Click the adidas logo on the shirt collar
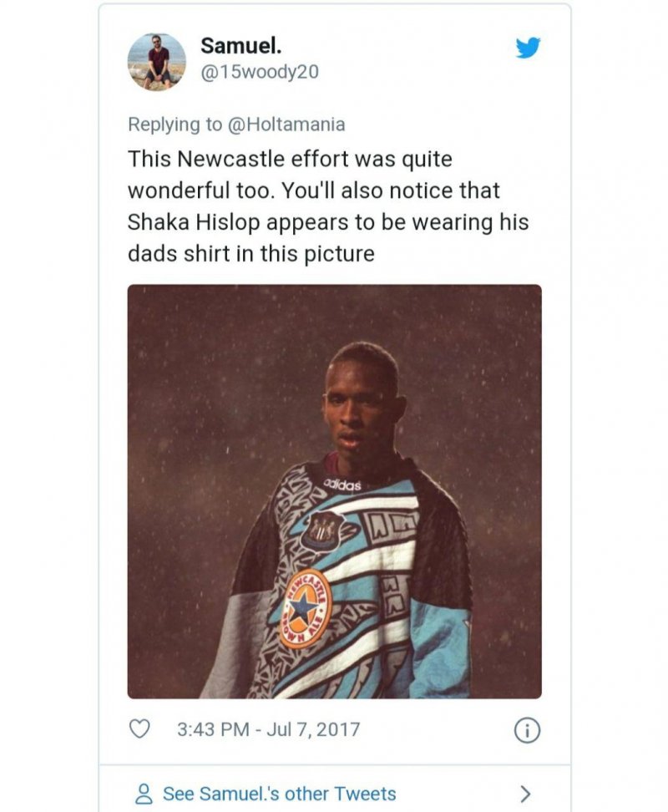The width and height of the screenshot is (668, 812). tap(342, 485)
